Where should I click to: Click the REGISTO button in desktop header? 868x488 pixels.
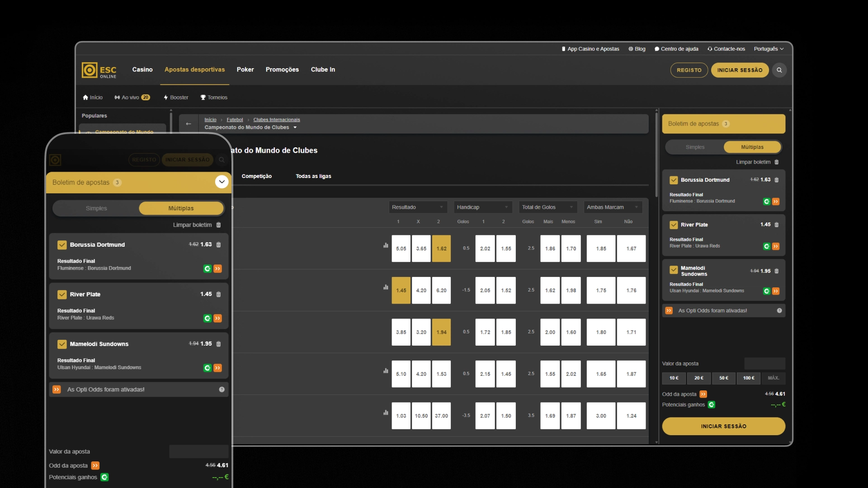[x=689, y=70]
